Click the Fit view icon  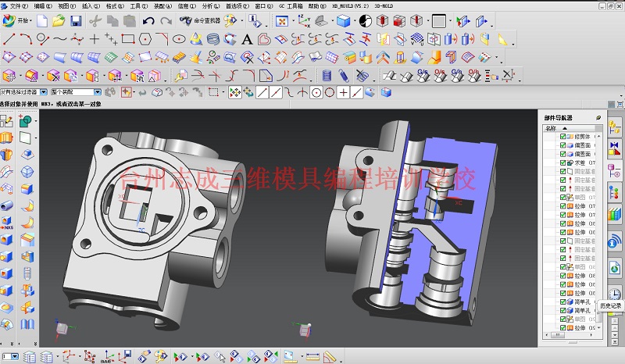pyautogui.click(x=282, y=21)
